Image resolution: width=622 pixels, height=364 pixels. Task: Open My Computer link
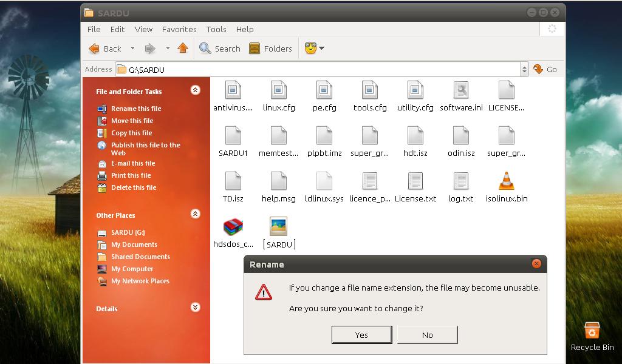(125, 269)
